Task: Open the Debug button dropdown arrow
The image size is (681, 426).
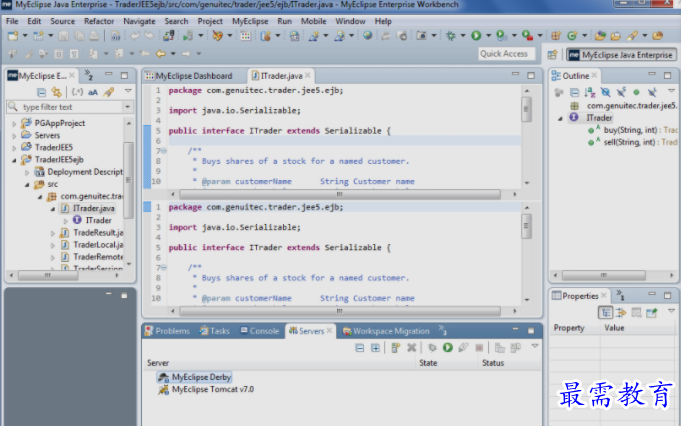Action: click(463, 36)
